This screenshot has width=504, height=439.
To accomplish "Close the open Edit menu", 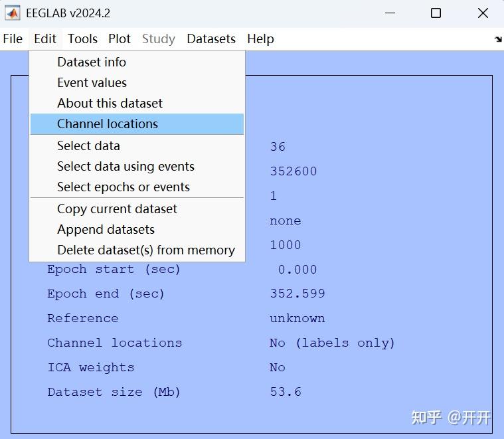I will (x=45, y=39).
